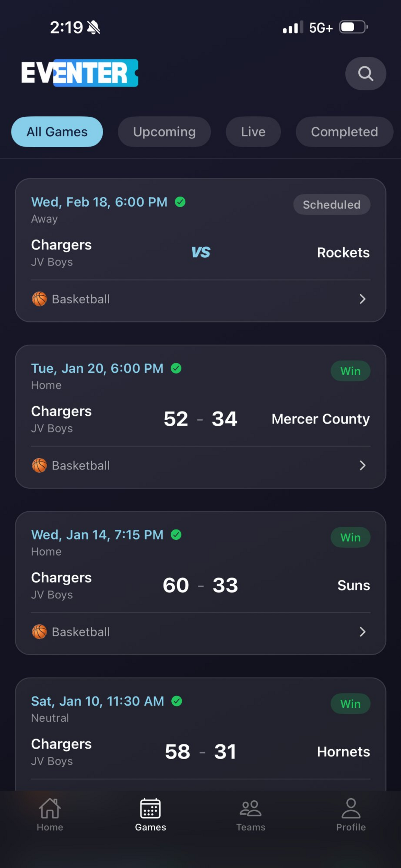Tap the Win badge on Hornets game
Viewport: 401px width, 868px height.
click(x=350, y=704)
